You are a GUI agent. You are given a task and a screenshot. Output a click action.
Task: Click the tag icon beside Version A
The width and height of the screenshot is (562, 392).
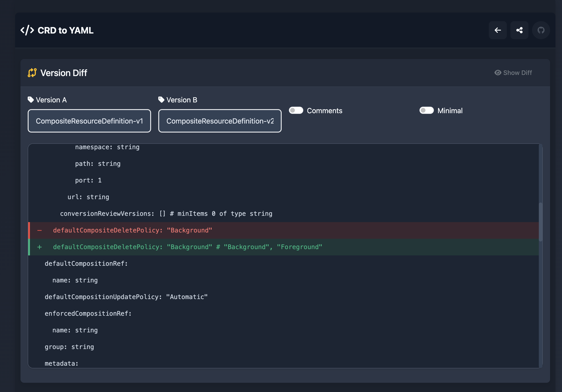click(31, 100)
